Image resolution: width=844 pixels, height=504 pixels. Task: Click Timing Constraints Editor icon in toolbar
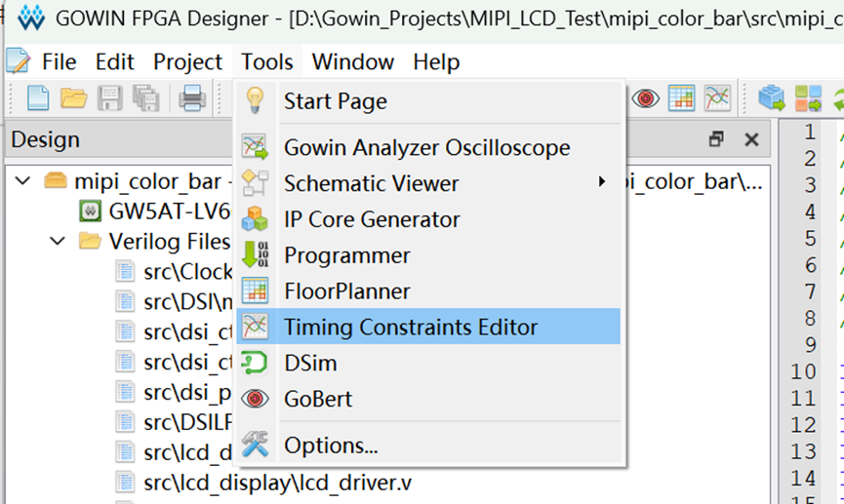click(x=717, y=98)
